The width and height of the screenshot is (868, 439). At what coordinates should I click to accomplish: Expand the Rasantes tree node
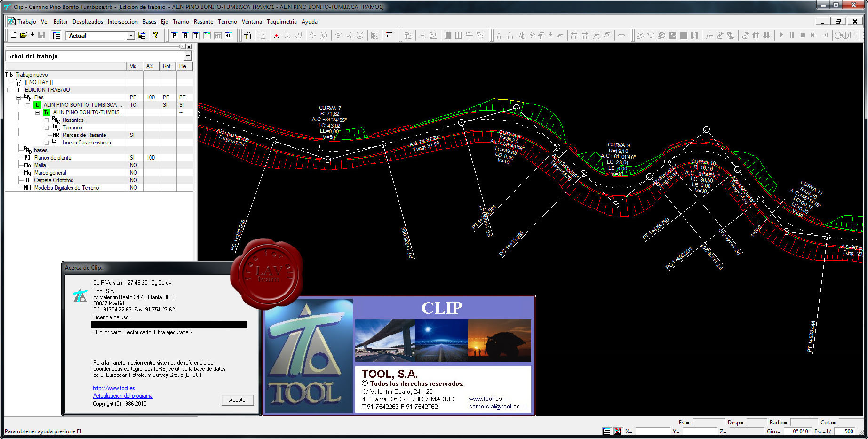pyautogui.click(x=47, y=120)
